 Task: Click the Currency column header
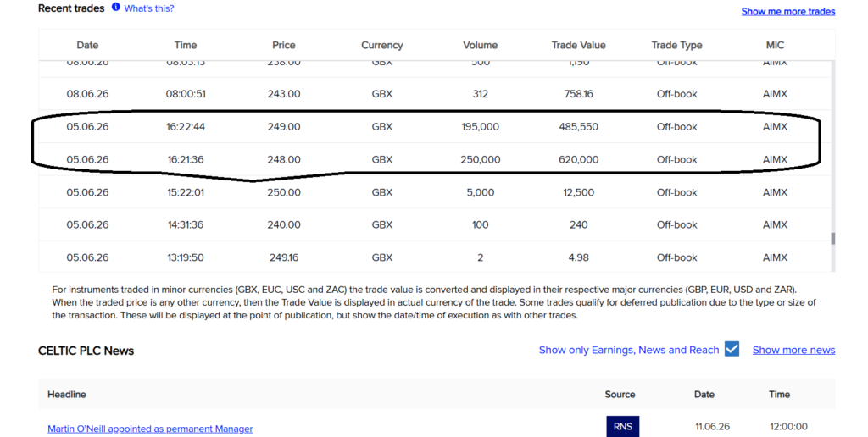point(382,46)
